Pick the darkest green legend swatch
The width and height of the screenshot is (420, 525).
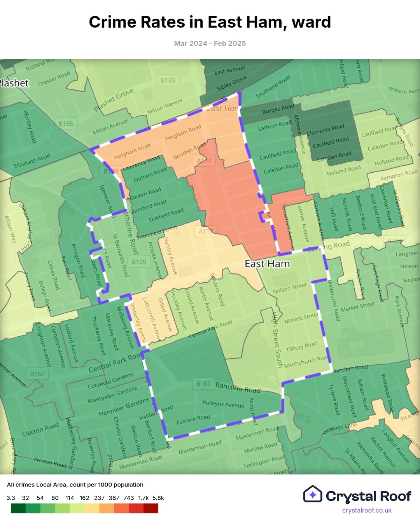(x=18, y=508)
